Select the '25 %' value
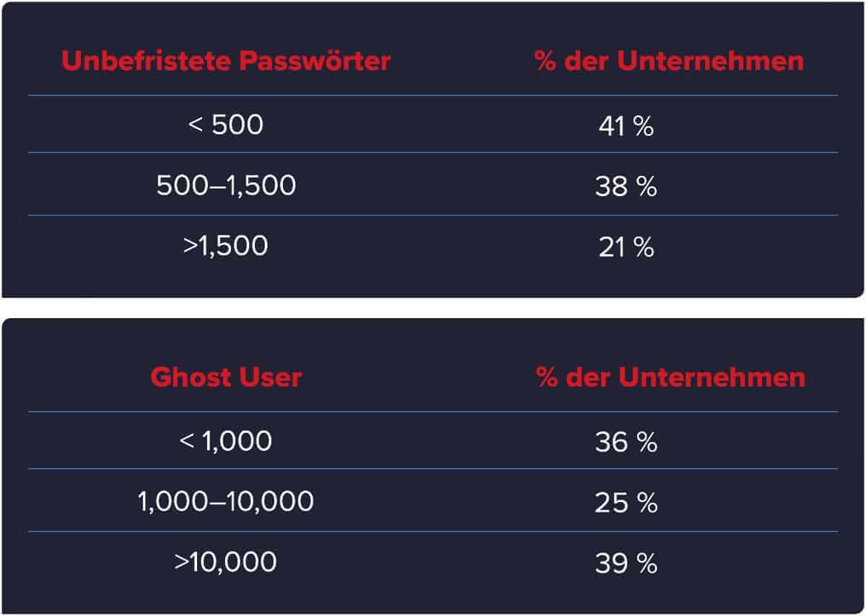The height and width of the screenshot is (616, 866). tap(626, 503)
